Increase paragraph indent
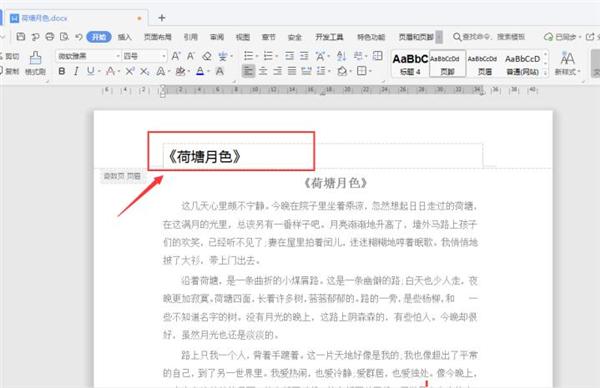600x388 pixels. [x=304, y=56]
